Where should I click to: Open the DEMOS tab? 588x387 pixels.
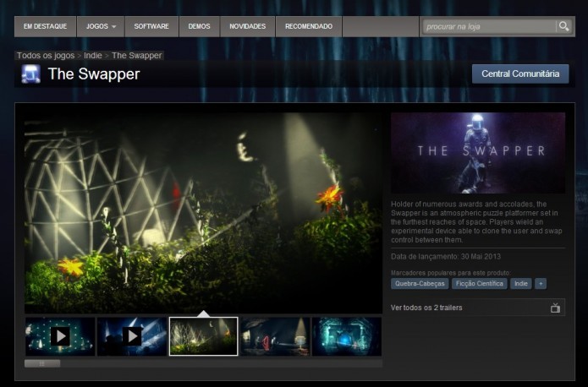click(199, 26)
